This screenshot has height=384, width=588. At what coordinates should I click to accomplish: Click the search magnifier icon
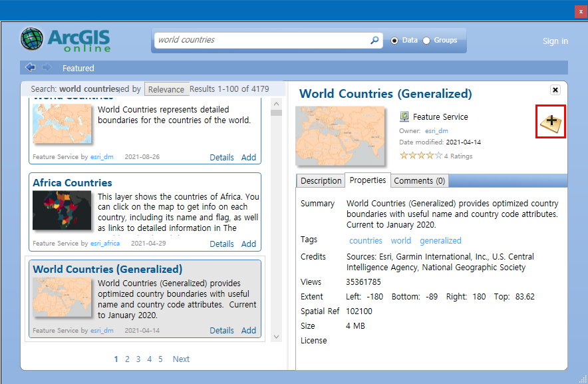click(x=374, y=40)
